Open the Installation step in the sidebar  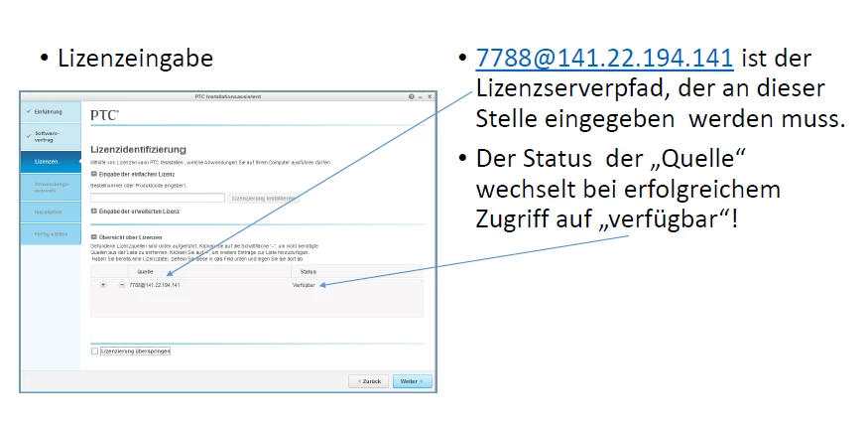[51, 213]
